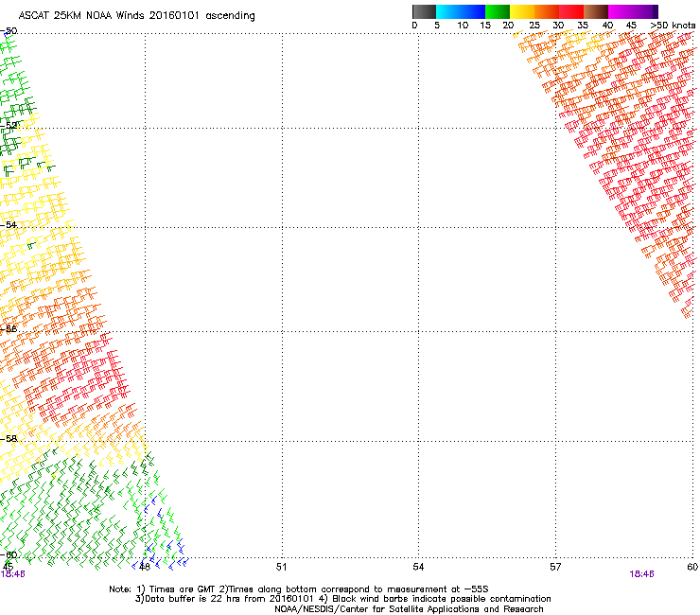The image size is (700, 615).
Task: Click the "-60" latitude axis label
Action: [9, 554]
